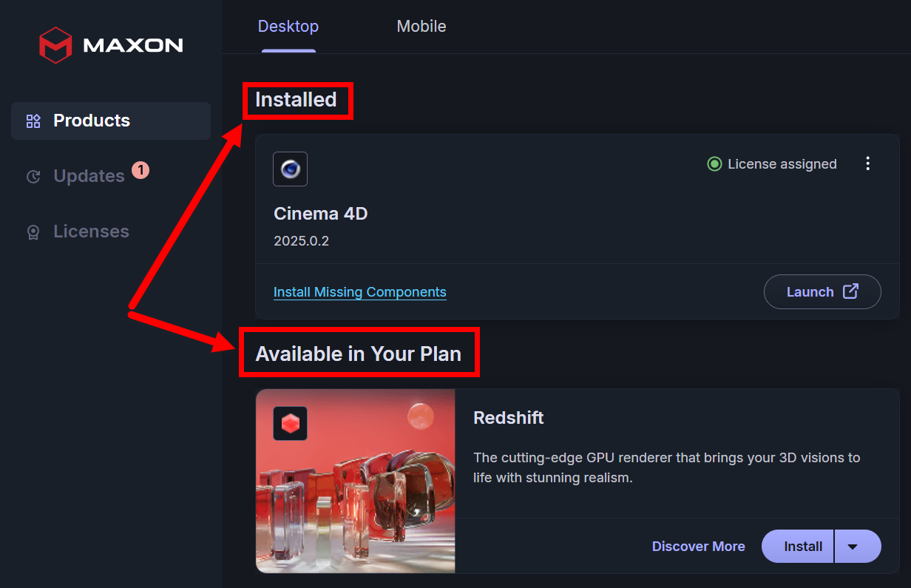Viewport: 911px width, 588px height.
Task: Click the Updates refresh icon
Action: point(33,177)
